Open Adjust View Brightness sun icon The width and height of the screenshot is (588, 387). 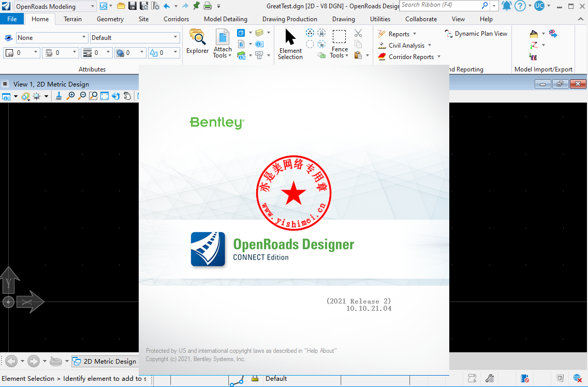pos(36,96)
